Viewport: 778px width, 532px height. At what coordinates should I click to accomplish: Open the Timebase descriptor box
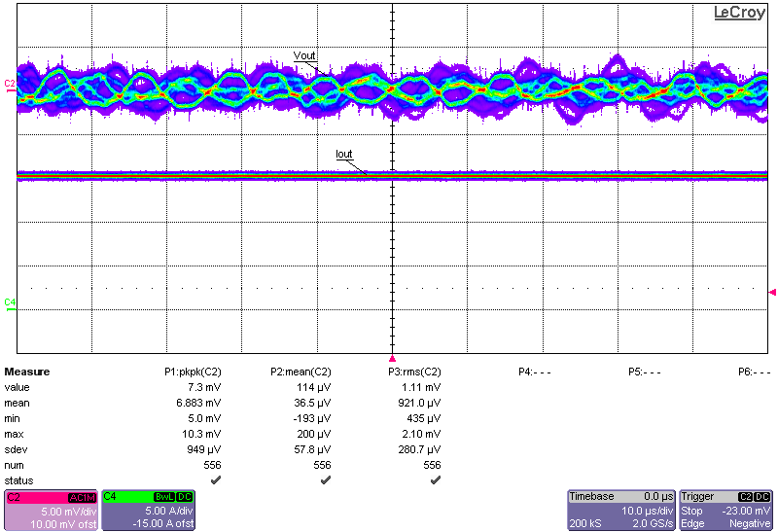tap(620, 510)
